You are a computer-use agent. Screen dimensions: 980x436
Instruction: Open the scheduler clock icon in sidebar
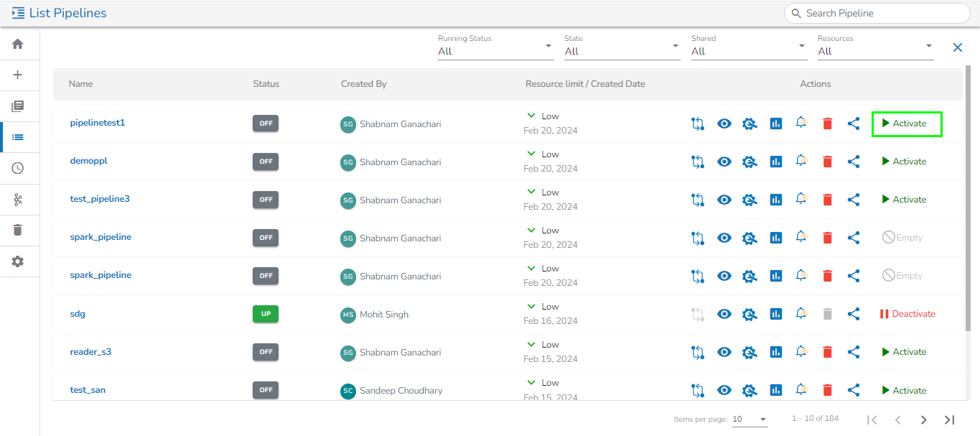(18, 168)
